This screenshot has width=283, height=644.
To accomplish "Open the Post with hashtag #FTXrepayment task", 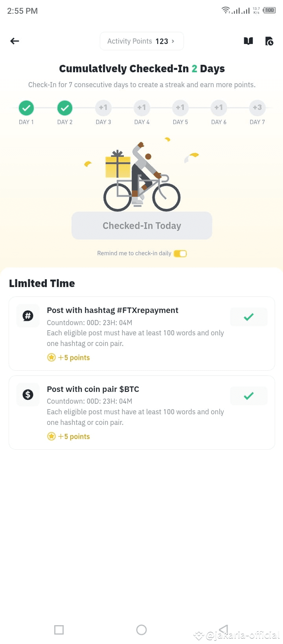I will click(142, 333).
